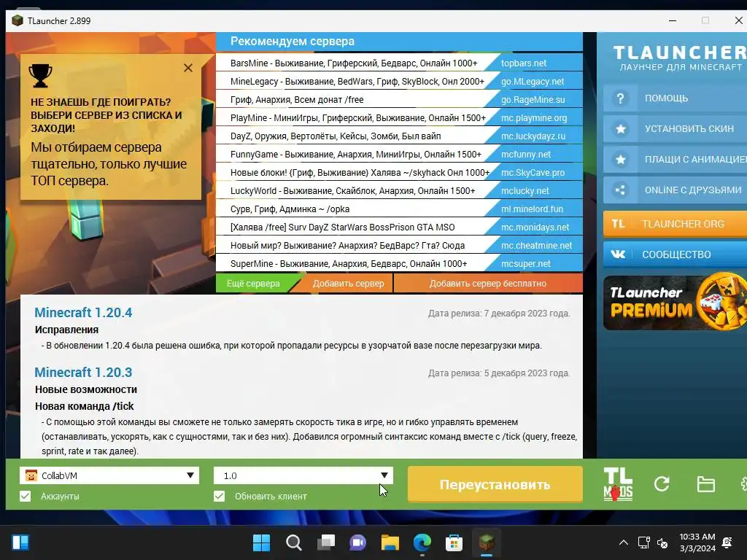Click Ещё сервера tab
The width and height of the screenshot is (747, 560).
point(253,284)
